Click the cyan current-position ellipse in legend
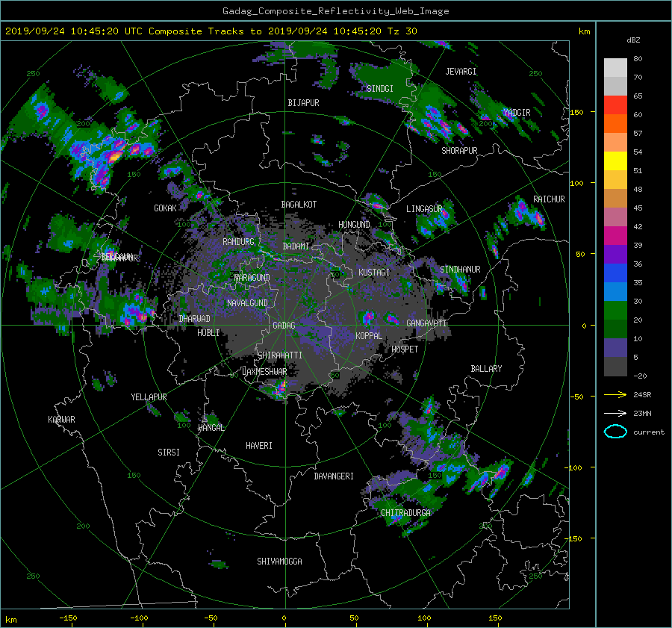The image size is (672, 628). click(615, 432)
